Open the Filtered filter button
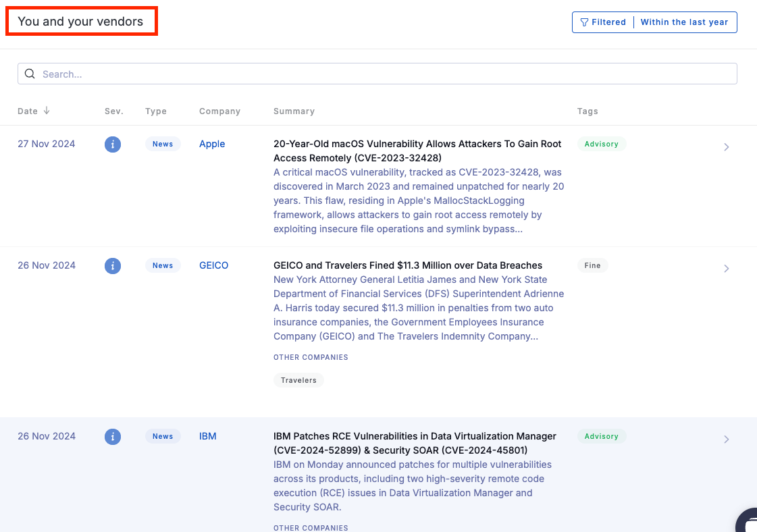The image size is (757, 532). click(x=603, y=22)
